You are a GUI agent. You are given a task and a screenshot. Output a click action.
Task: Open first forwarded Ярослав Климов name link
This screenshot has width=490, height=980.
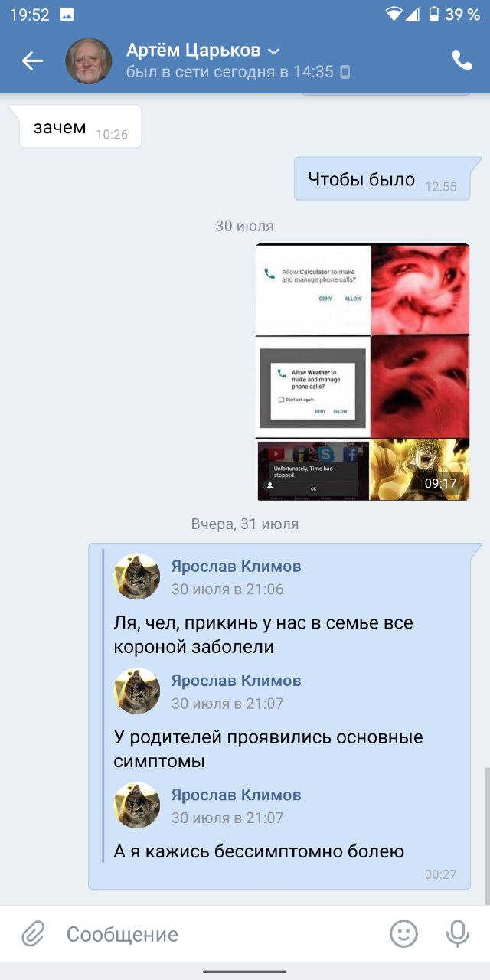[236, 567]
